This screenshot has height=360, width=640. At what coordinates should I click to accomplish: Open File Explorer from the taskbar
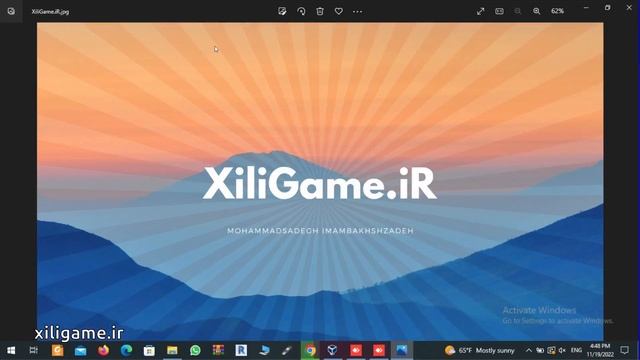coord(172,350)
